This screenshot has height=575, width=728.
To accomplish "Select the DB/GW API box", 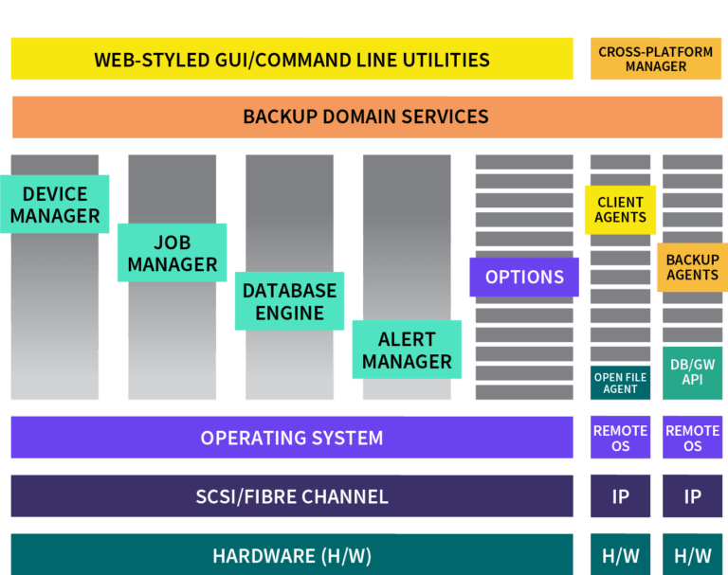I will pos(692,372).
